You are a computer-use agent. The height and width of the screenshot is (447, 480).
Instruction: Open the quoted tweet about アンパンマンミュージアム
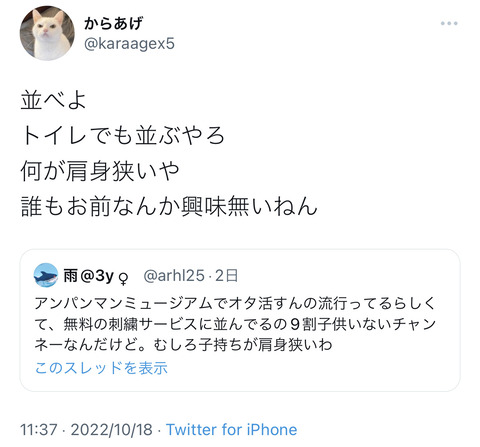point(240,320)
